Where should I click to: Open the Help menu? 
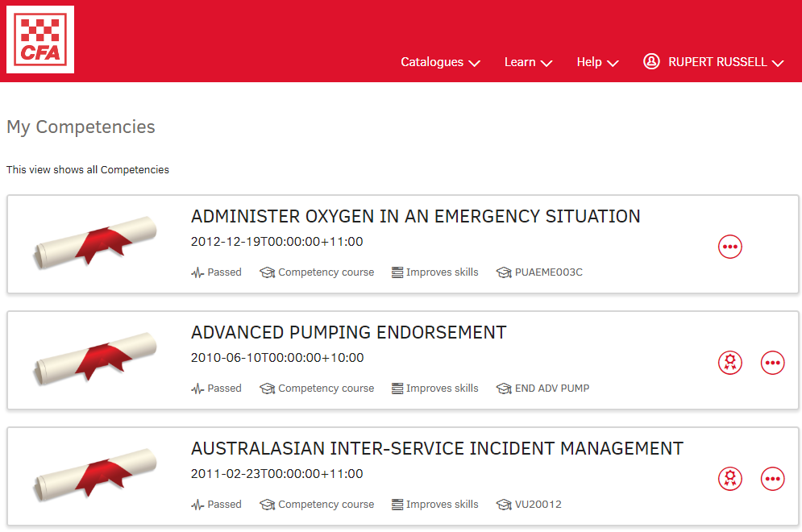597,62
